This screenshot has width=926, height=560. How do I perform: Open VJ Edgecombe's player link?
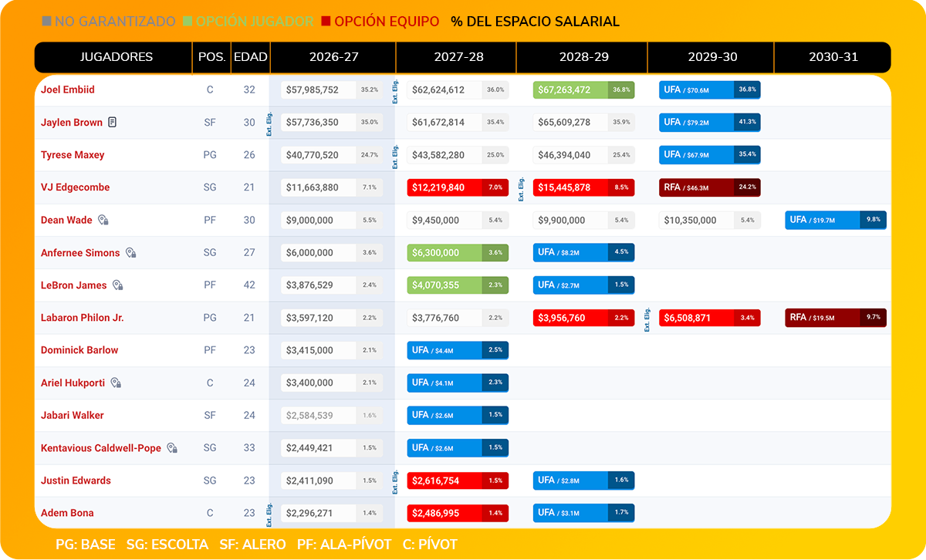76,187
